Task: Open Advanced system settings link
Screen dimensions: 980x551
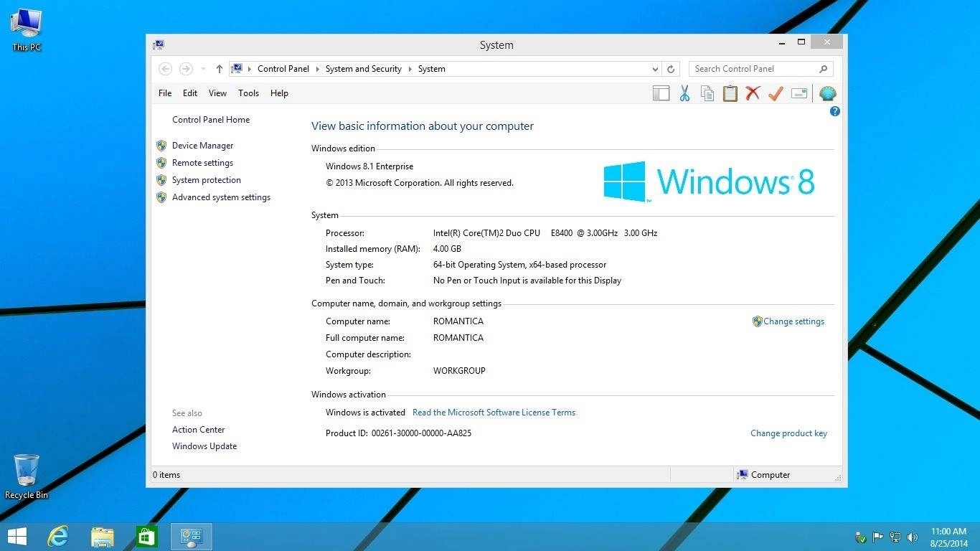Action: click(x=221, y=197)
